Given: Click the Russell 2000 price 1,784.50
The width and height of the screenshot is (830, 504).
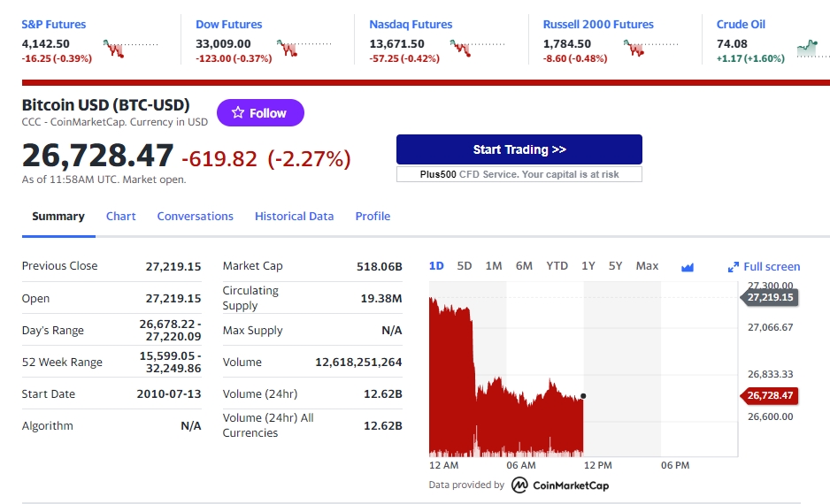Looking at the screenshot, I should [x=567, y=44].
